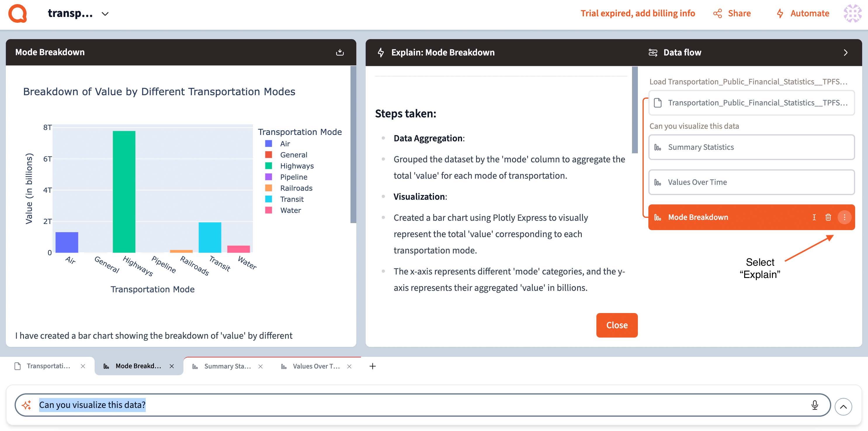Toggle the Transit legend entry
Image resolution: width=868 pixels, height=431 pixels.
click(291, 199)
